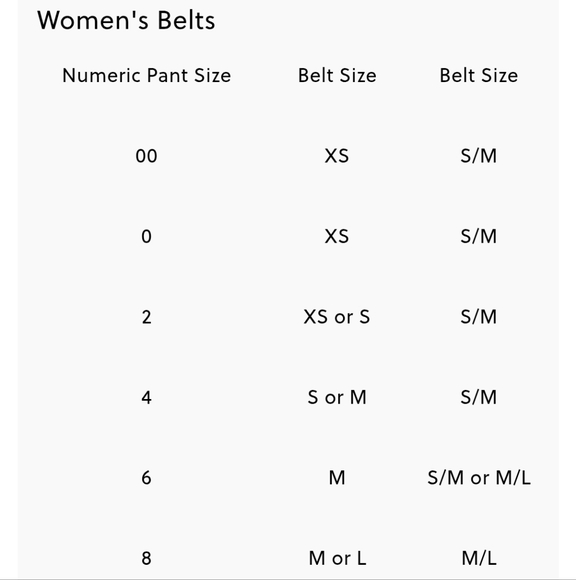Select pant size 0 cell
This screenshot has height=580, width=576.
coord(146,236)
